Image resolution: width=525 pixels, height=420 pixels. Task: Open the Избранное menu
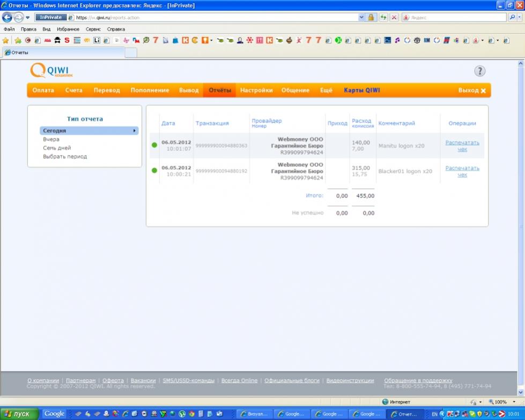click(x=68, y=29)
